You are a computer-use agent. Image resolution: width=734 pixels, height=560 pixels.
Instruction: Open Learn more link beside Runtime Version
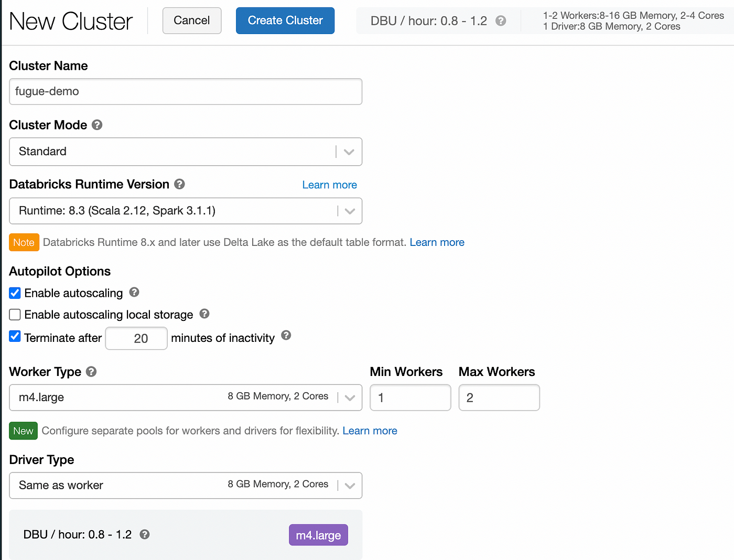(x=330, y=185)
